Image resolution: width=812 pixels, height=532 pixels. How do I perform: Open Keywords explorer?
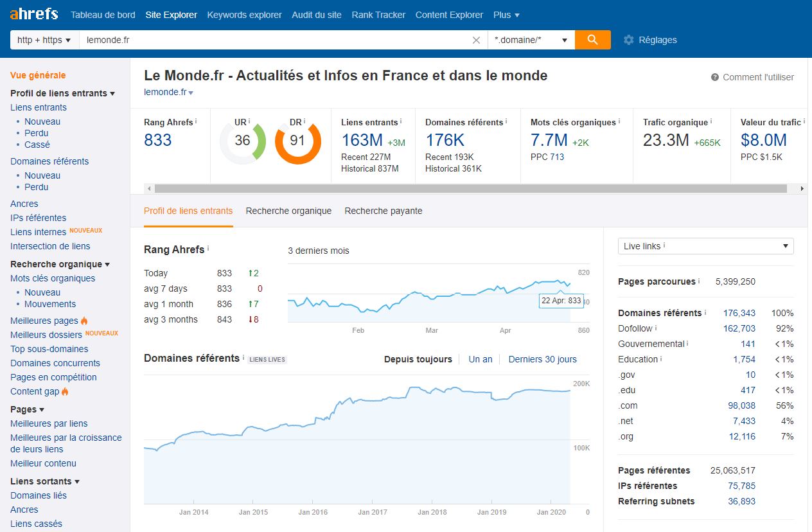pos(244,15)
